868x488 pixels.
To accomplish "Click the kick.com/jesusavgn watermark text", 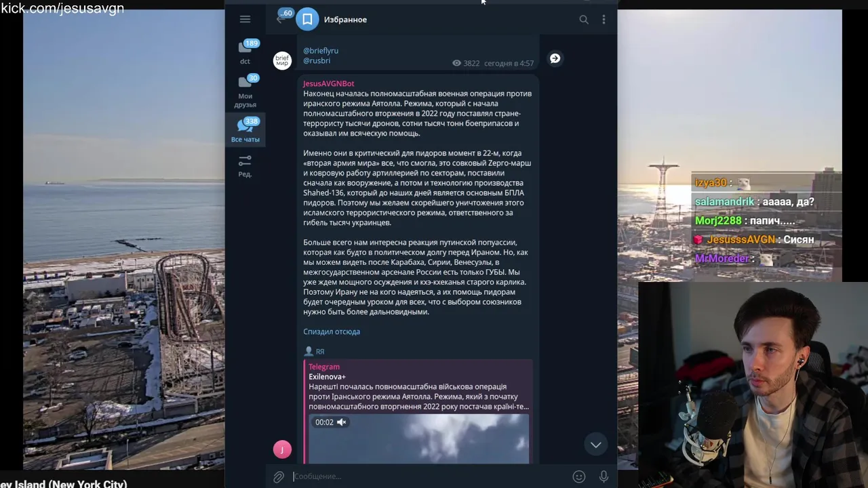I will pos(62,8).
